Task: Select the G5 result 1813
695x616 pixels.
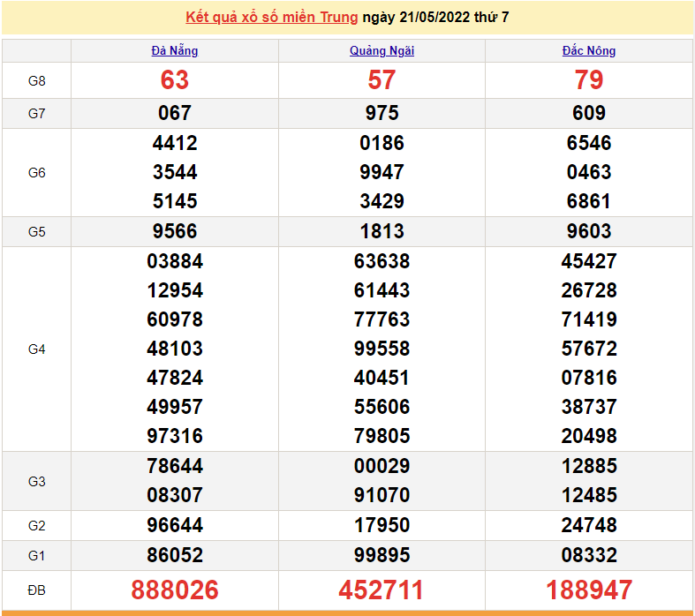Action: tap(381, 231)
